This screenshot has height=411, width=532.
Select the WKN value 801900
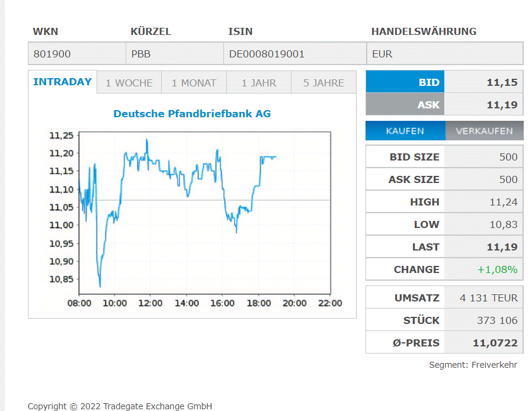click(x=52, y=54)
